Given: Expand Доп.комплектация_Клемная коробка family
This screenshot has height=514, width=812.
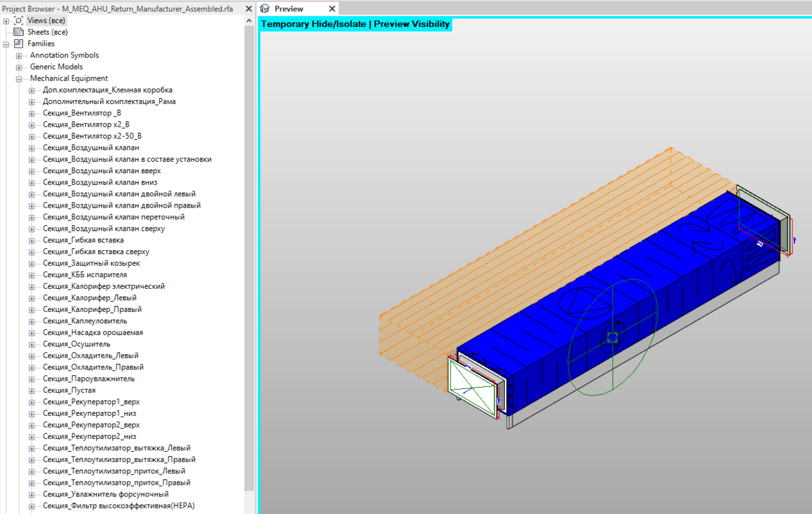Looking at the screenshot, I should tap(32, 90).
